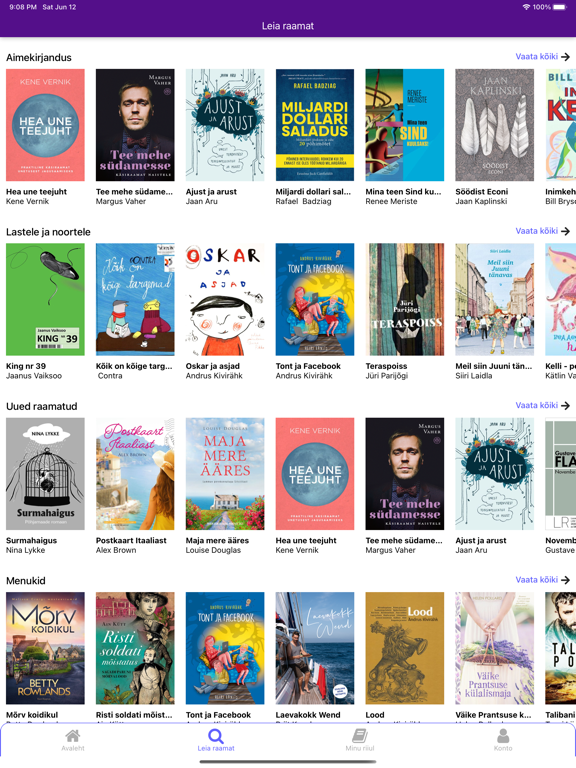Open Lood by Andrus Kivirähk cover
Viewport: 576px width, 768px height.
coord(405,648)
